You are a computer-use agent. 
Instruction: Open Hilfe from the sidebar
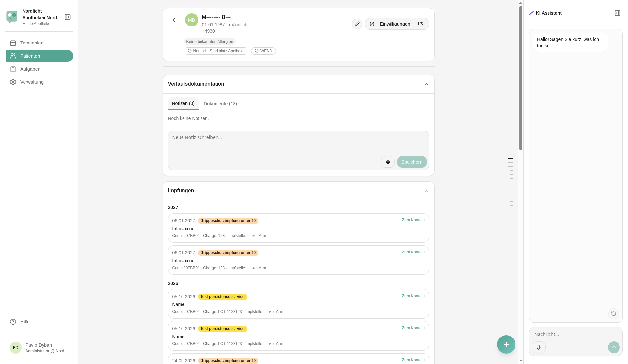tap(39, 322)
